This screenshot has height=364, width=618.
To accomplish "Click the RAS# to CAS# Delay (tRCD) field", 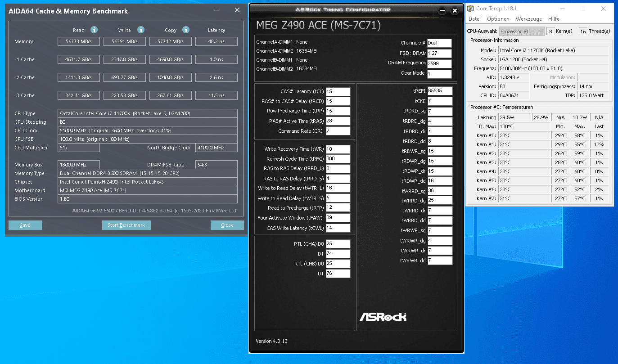I will [338, 101].
